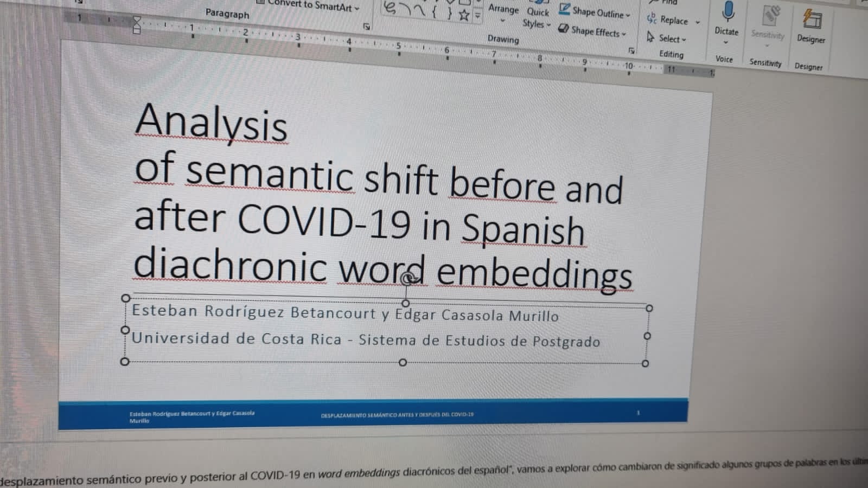Open Quick Styles dropdown
Viewport: 868px width, 488px height.
pyautogui.click(x=538, y=18)
